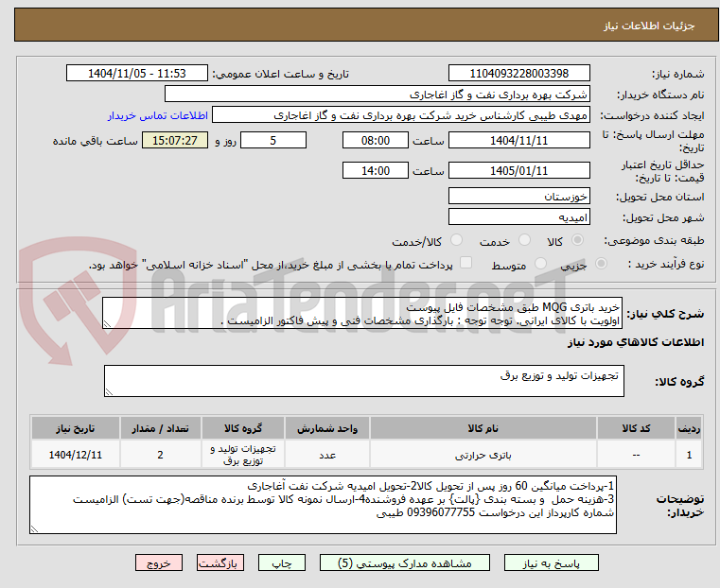Viewport: 720px width, 588px height.
Task: Click the عدد unit cell
Action: click(x=327, y=455)
